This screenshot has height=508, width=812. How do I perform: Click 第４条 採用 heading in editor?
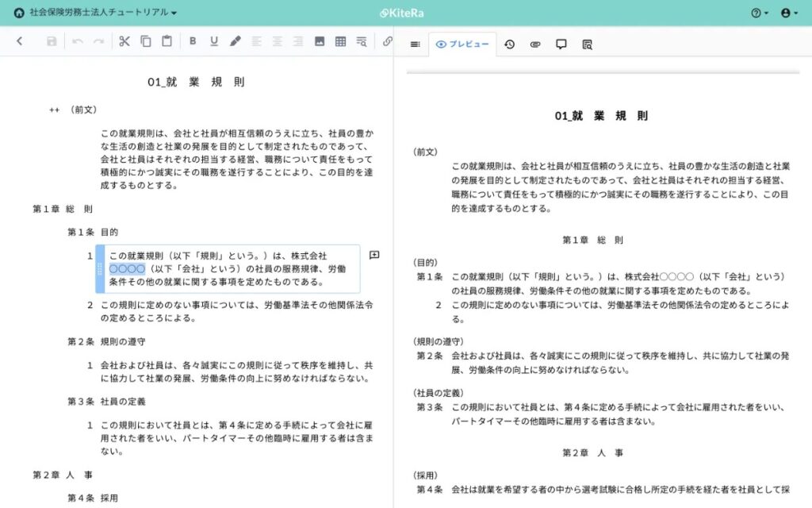tap(93, 498)
